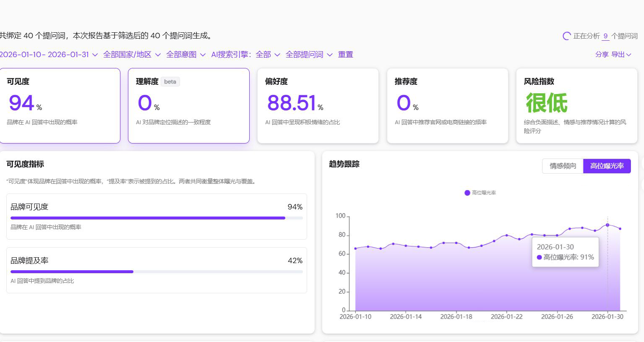Open the 全部提问词 dropdown
644x342 pixels.
[x=309, y=55]
